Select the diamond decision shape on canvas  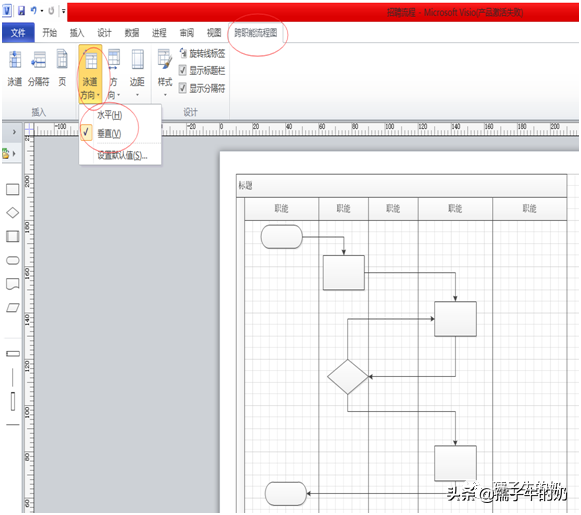click(x=348, y=377)
